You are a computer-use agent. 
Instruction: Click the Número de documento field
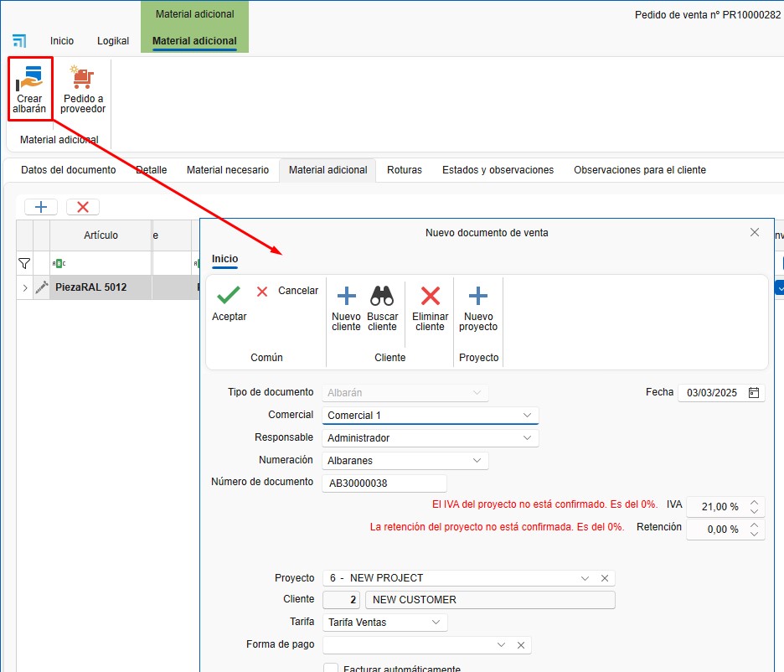[384, 483]
